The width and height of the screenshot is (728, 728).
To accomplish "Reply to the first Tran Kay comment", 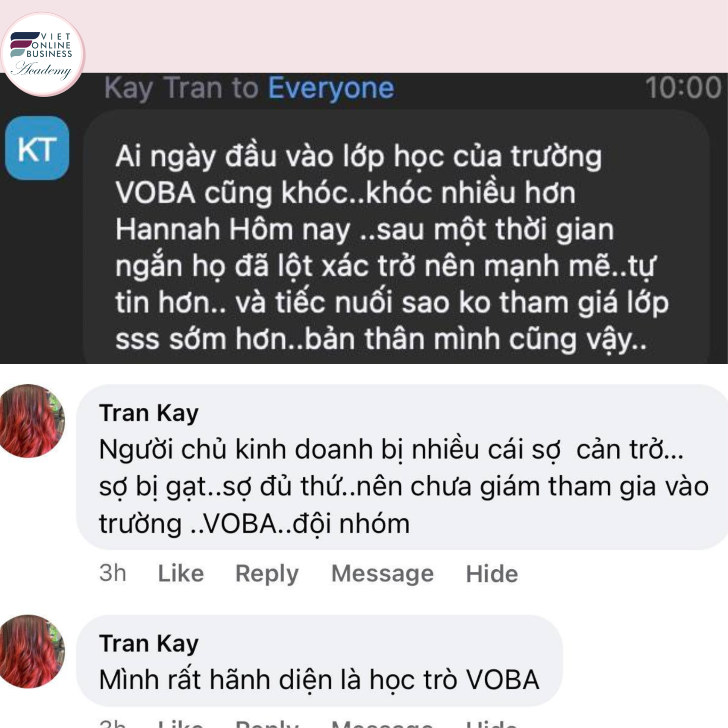I will 267,574.
